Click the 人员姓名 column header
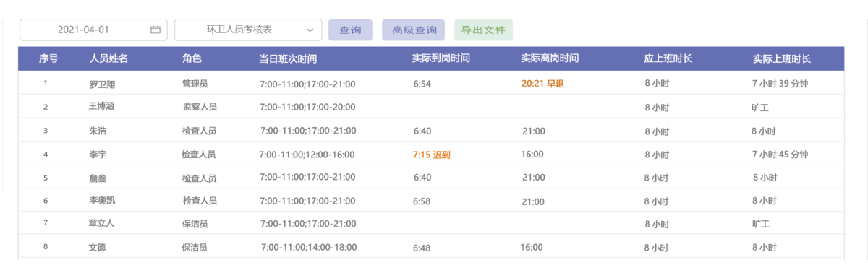 pyautogui.click(x=109, y=58)
